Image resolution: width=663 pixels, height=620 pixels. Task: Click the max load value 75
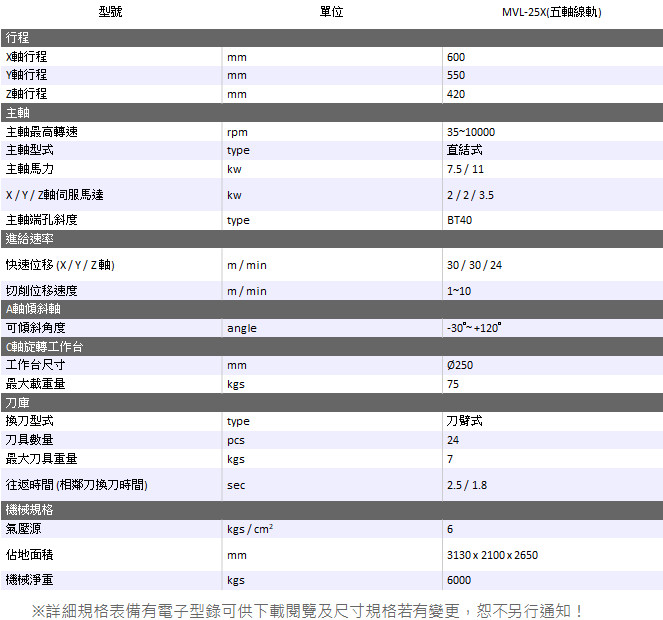point(453,384)
